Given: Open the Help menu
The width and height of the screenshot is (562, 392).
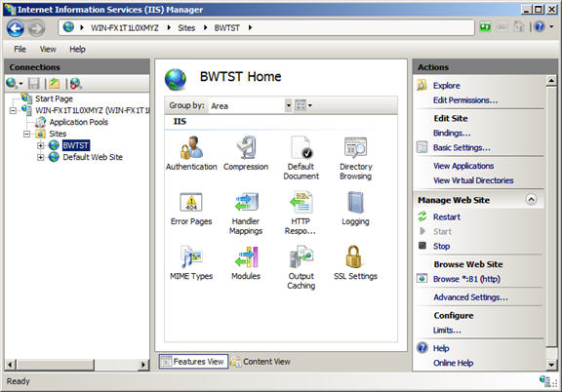Looking at the screenshot, I should (x=77, y=49).
